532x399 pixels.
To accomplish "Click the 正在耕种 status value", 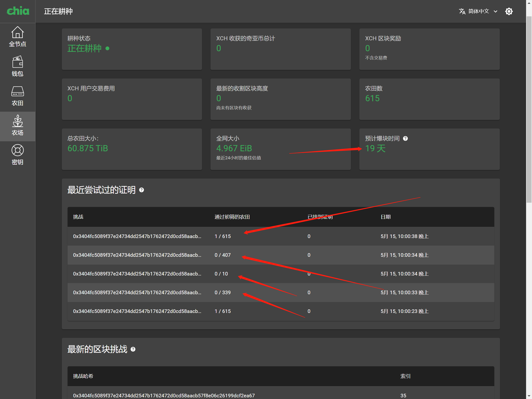I will click(84, 49).
